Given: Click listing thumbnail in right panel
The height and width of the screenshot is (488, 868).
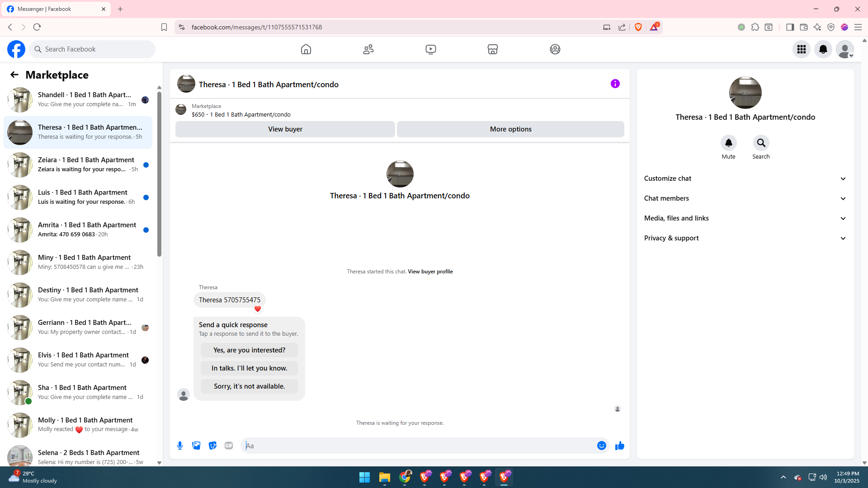Looking at the screenshot, I should [x=745, y=93].
